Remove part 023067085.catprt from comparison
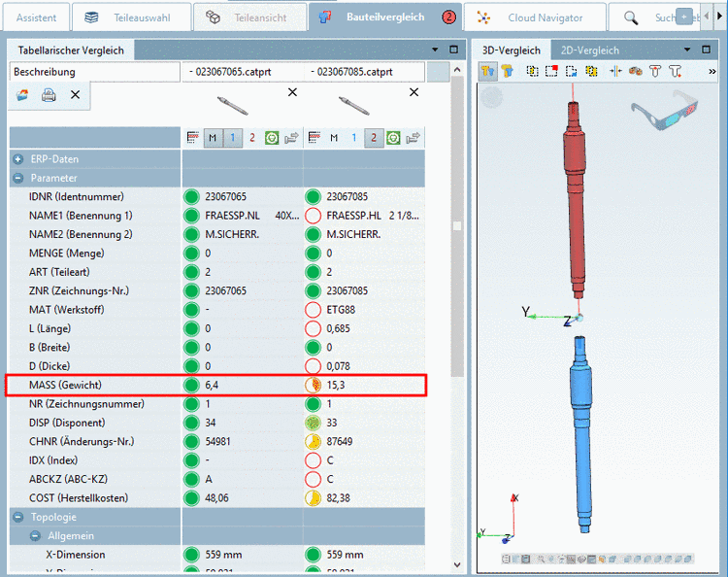Image resolution: width=728 pixels, height=577 pixels. [414, 92]
